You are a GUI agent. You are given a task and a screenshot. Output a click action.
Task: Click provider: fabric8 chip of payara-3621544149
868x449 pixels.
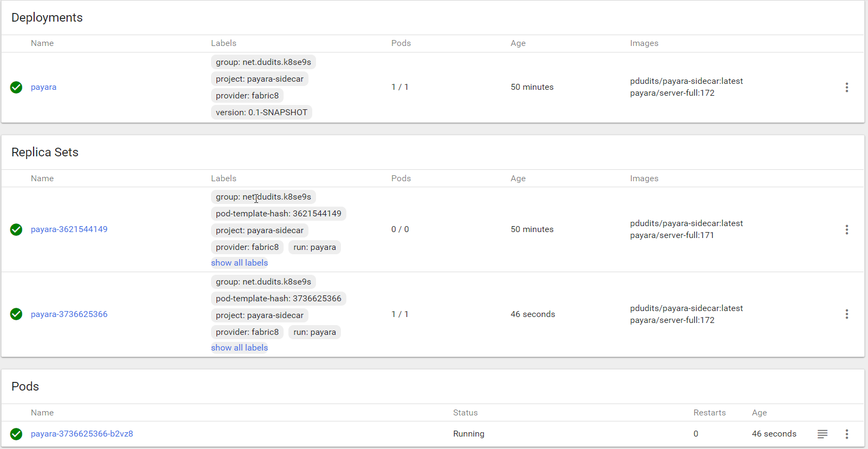pos(247,247)
